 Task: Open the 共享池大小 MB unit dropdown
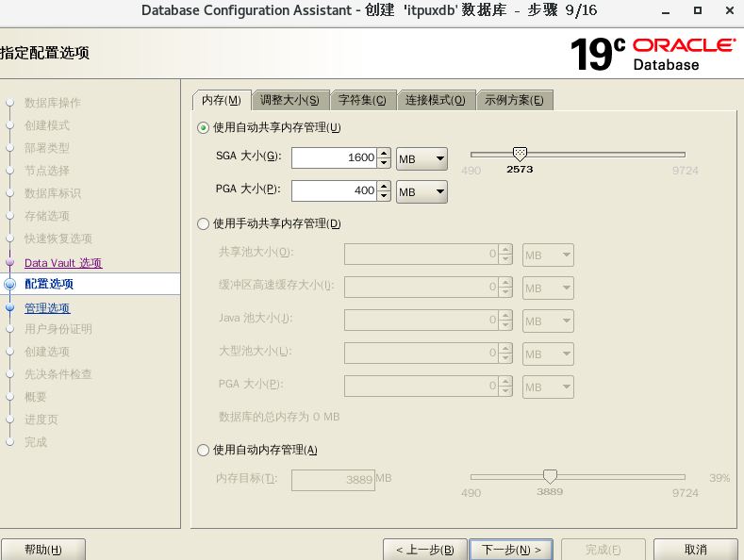click(548, 255)
